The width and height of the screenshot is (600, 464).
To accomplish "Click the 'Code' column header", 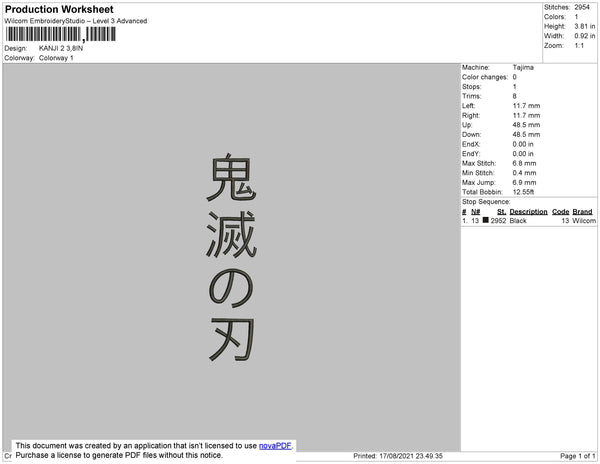I will click(561, 212).
